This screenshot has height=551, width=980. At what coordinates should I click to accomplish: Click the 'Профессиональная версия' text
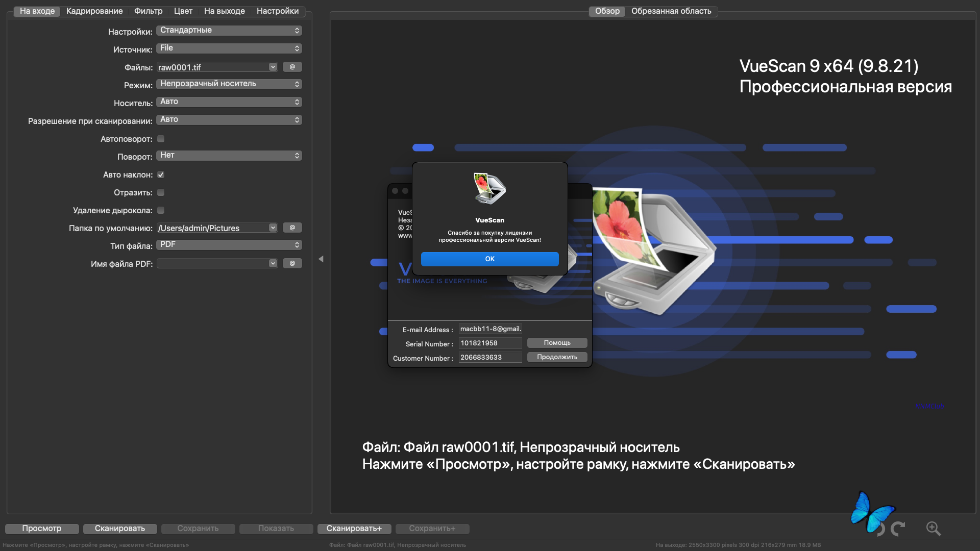pyautogui.click(x=846, y=87)
